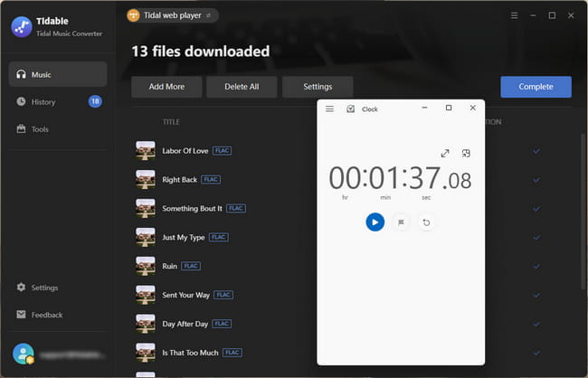Click the blue Complete button

[536, 87]
